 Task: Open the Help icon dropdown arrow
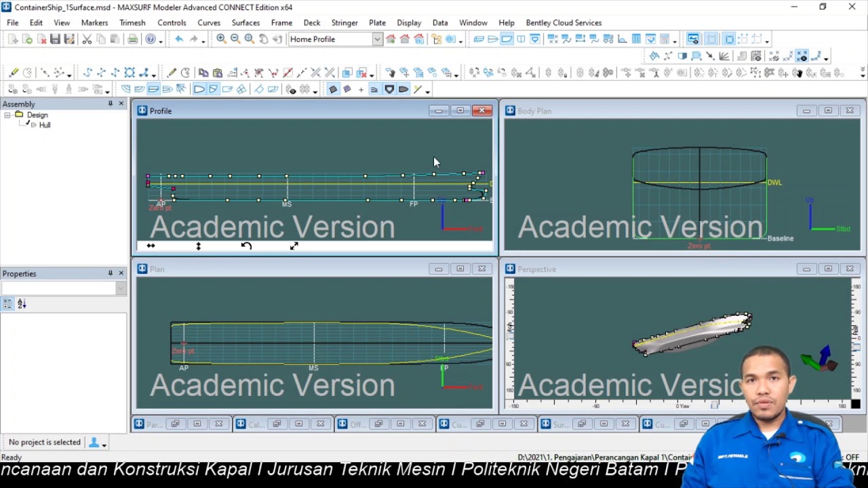coord(161,41)
